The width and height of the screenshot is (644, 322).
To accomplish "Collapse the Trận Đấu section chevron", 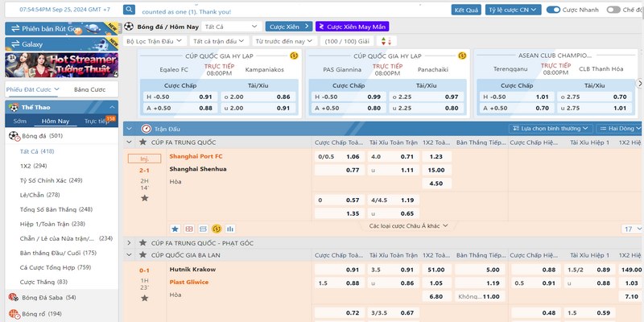I will click(x=129, y=129).
